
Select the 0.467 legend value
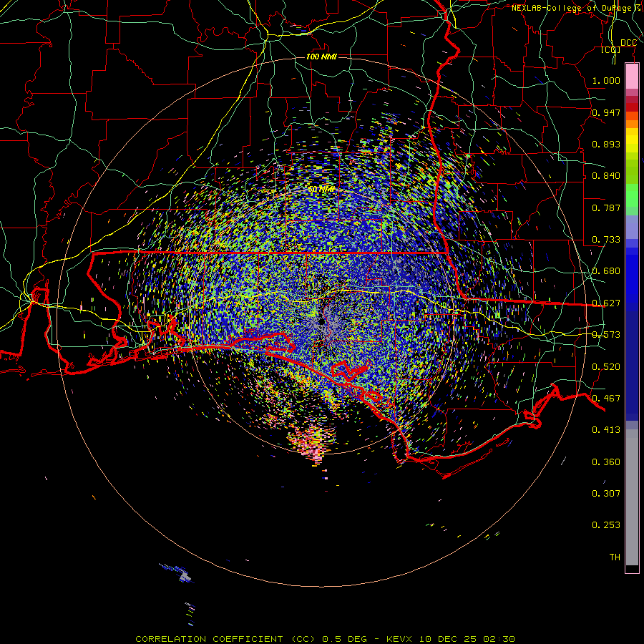[x=606, y=399]
